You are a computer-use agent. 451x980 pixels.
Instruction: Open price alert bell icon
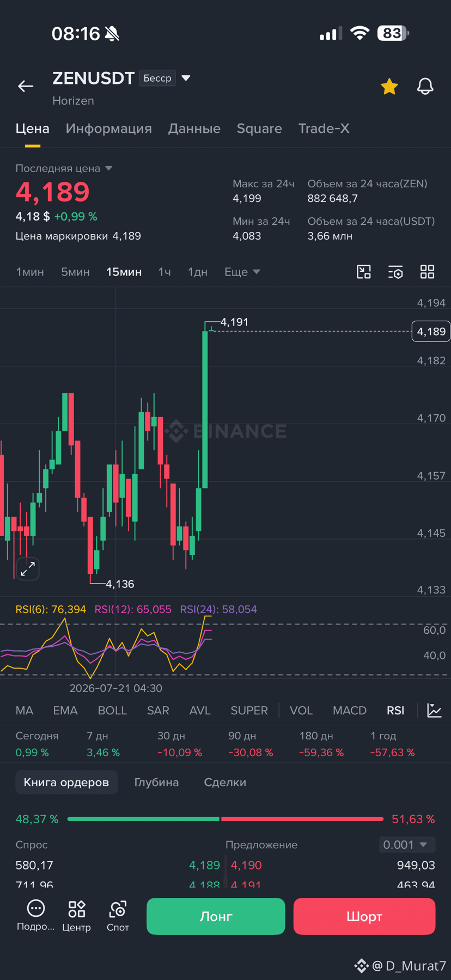point(425,86)
